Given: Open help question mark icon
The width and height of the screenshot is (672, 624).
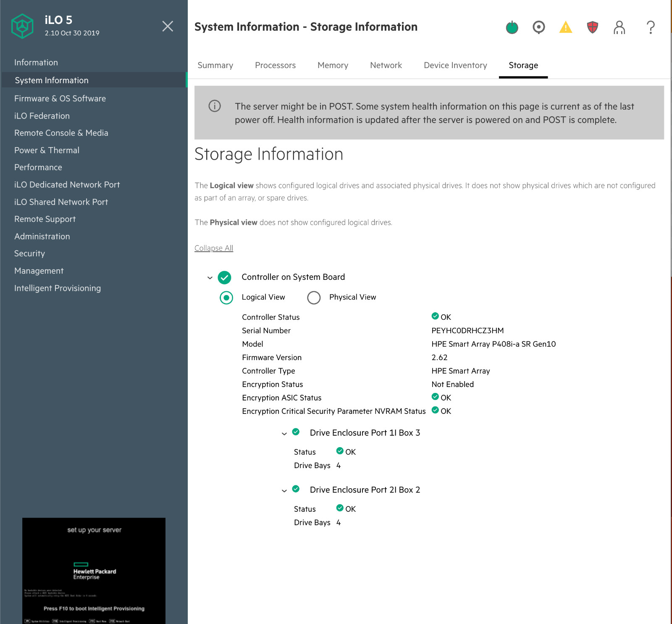Looking at the screenshot, I should 651,27.
